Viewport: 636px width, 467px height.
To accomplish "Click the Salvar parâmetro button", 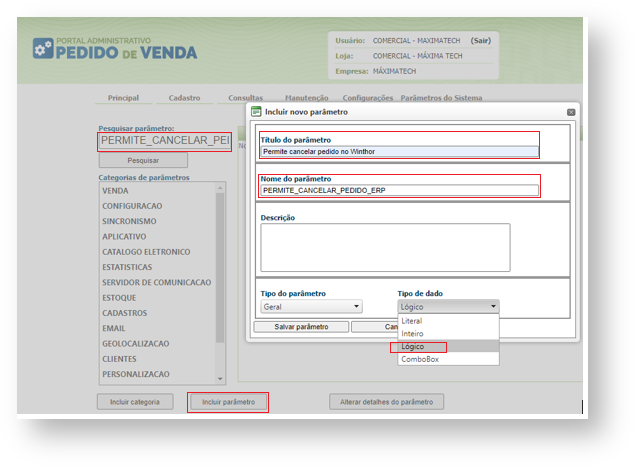I will pos(301,327).
